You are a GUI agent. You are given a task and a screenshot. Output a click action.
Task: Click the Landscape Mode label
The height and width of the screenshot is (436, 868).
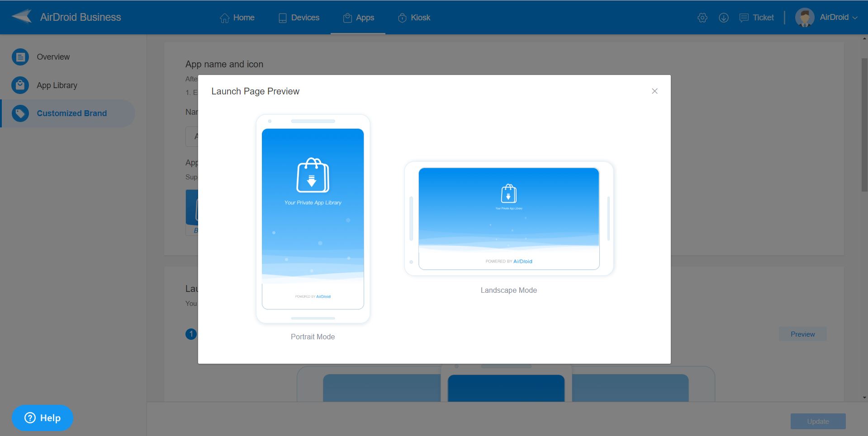pyautogui.click(x=509, y=290)
